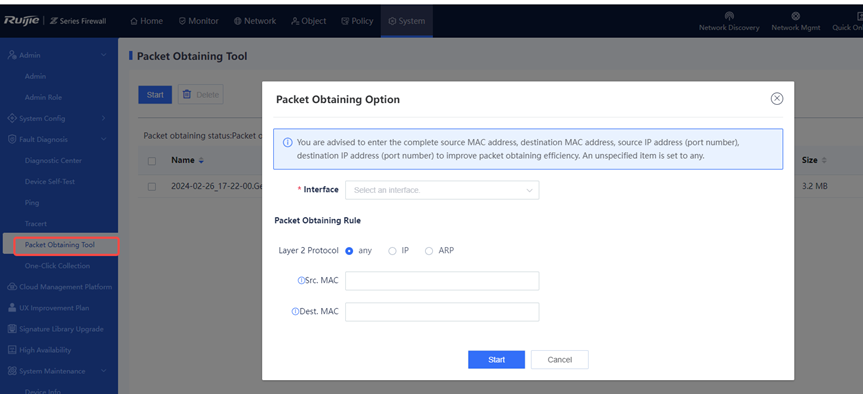The width and height of the screenshot is (863, 394).
Task: Open the Select an interface dropdown
Action: pyautogui.click(x=442, y=190)
